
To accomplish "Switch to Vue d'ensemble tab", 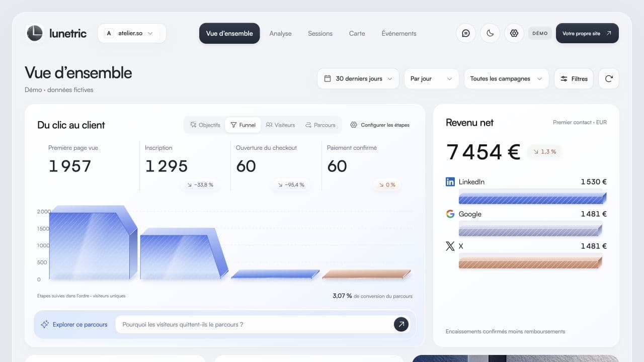I will (229, 33).
